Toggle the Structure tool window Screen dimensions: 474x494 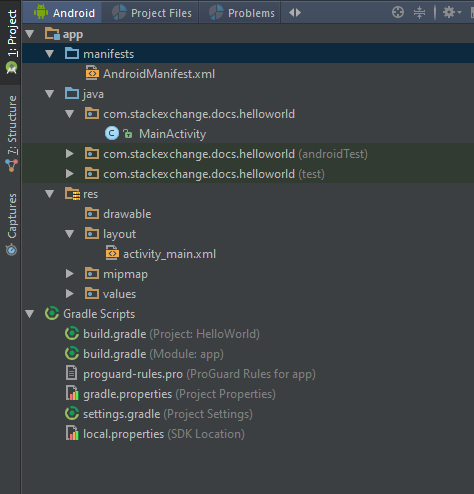point(12,134)
